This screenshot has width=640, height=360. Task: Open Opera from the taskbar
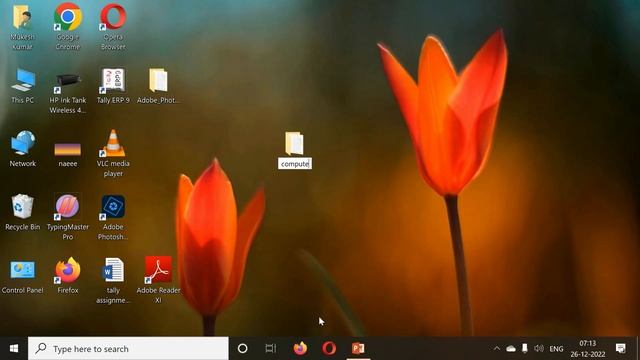click(329, 349)
